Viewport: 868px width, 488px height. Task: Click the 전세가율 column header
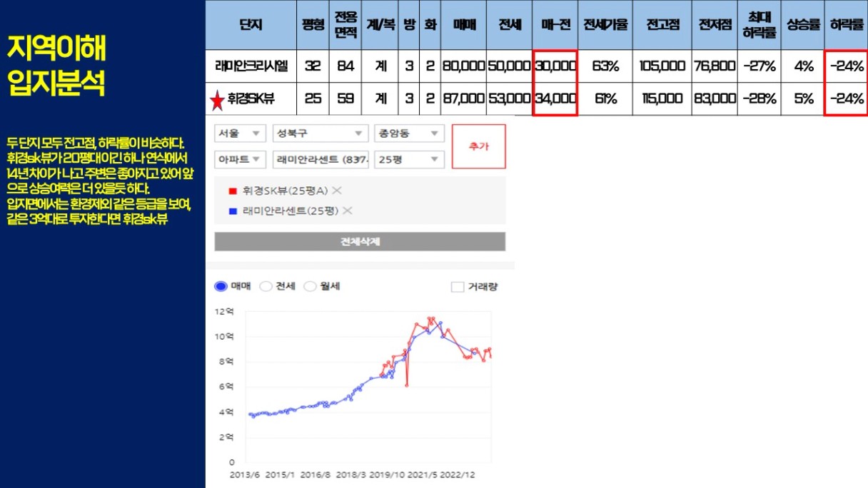pyautogui.click(x=605, y=25)
